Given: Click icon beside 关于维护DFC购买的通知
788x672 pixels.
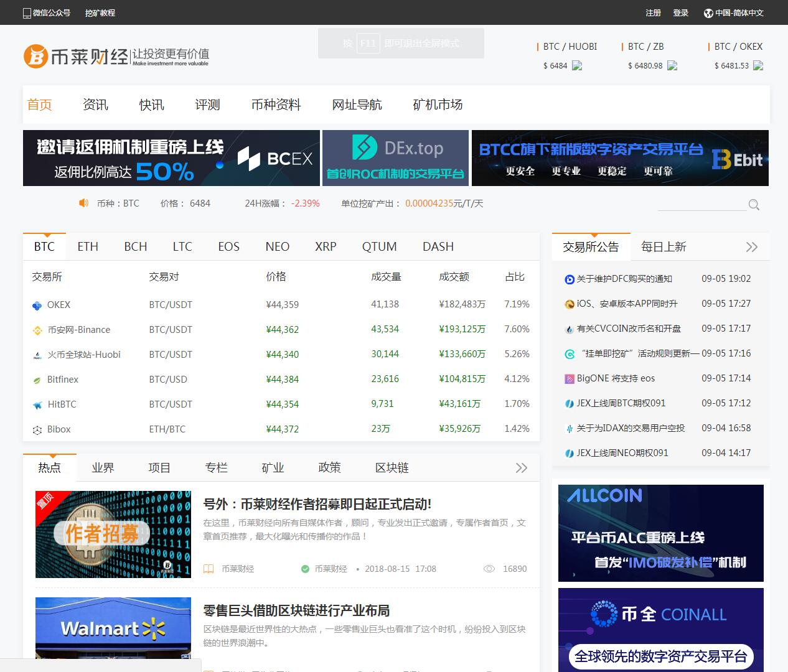Looking at the screenshot, I should pos(569,279).
